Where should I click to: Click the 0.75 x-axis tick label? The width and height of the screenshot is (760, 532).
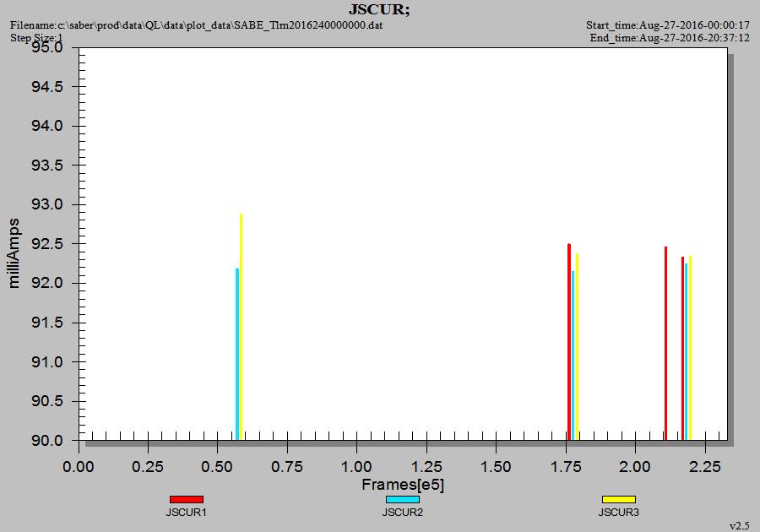tap(287, 467)
